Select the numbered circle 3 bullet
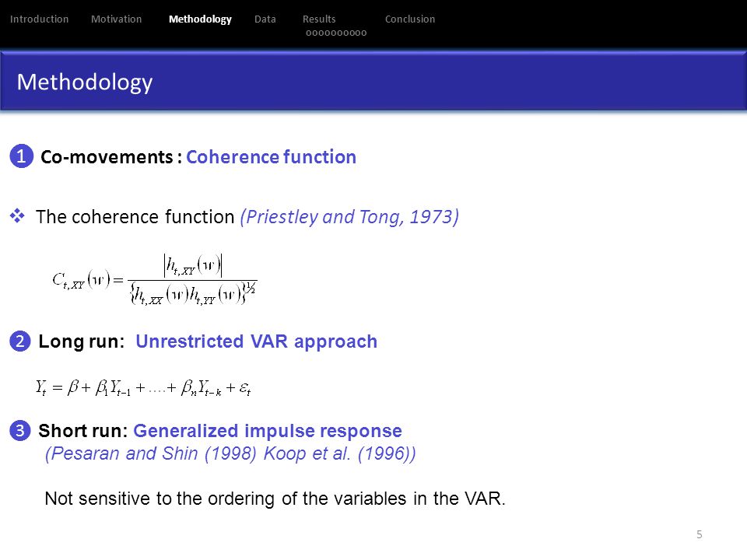This screenshot has height=560, width=747. coord(20,430)
